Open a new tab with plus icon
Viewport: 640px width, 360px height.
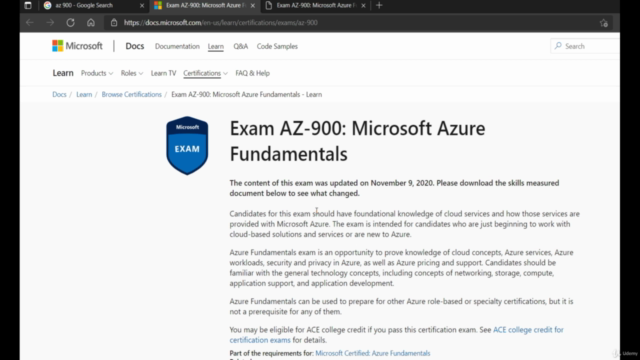[x=379, y=5]
